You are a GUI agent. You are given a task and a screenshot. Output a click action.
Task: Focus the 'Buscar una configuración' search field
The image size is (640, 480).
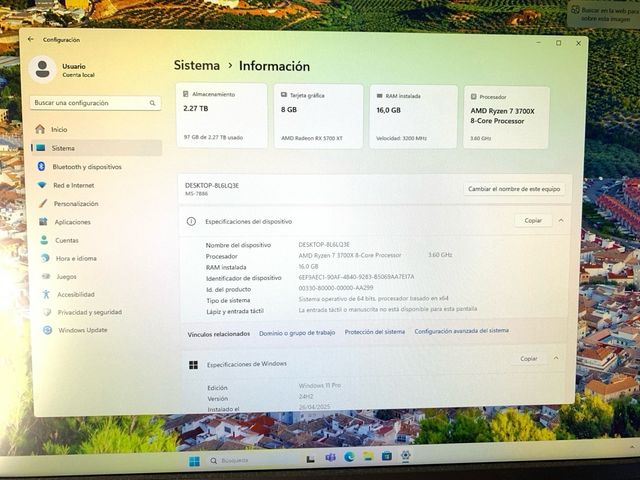point(95,103)
